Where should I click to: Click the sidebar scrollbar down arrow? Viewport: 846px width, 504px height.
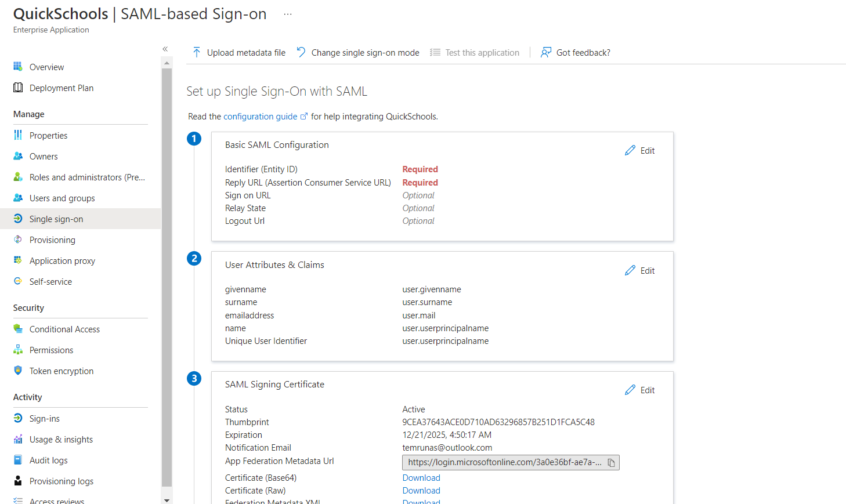click(x=167, y=500)
